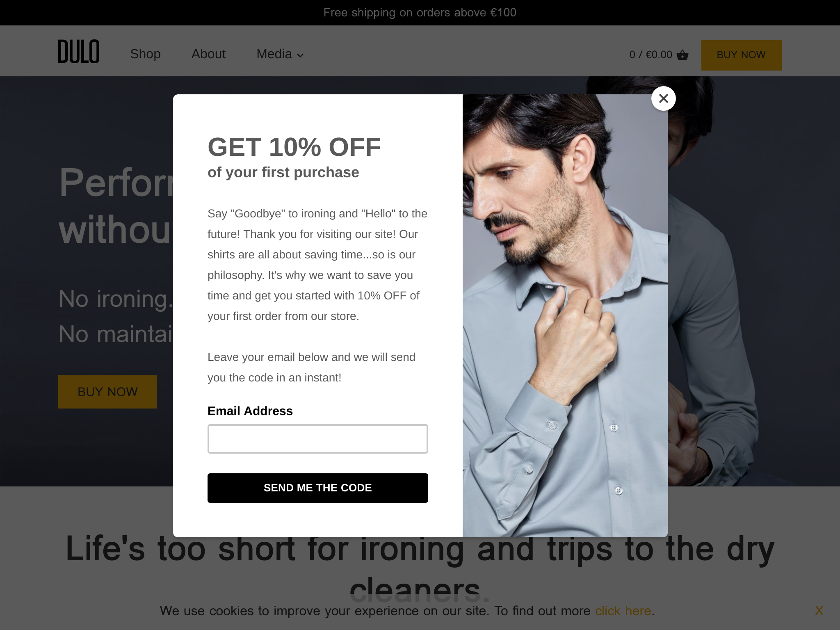Open the shopping basket icon

coord(682,55)
